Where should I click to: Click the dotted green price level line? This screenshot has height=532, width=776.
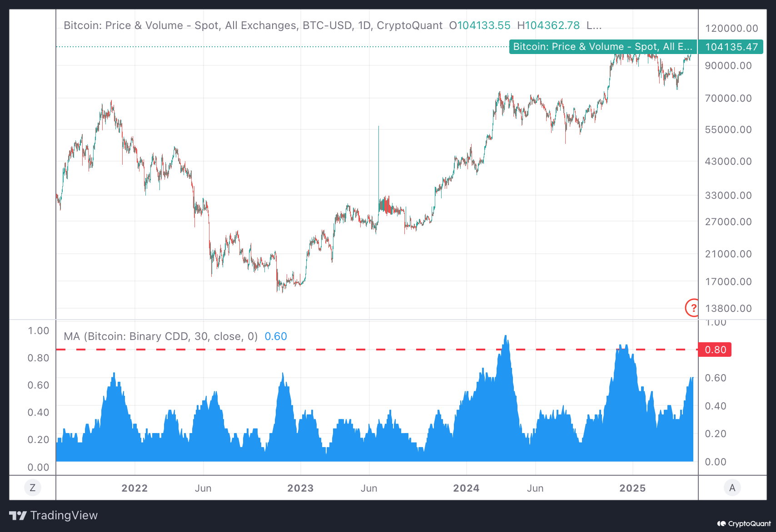point(273,46)
